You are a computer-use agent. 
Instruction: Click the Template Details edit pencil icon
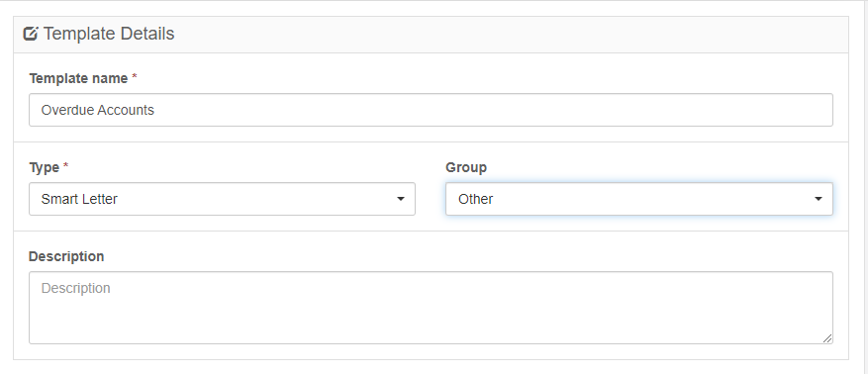coord(31,34)
